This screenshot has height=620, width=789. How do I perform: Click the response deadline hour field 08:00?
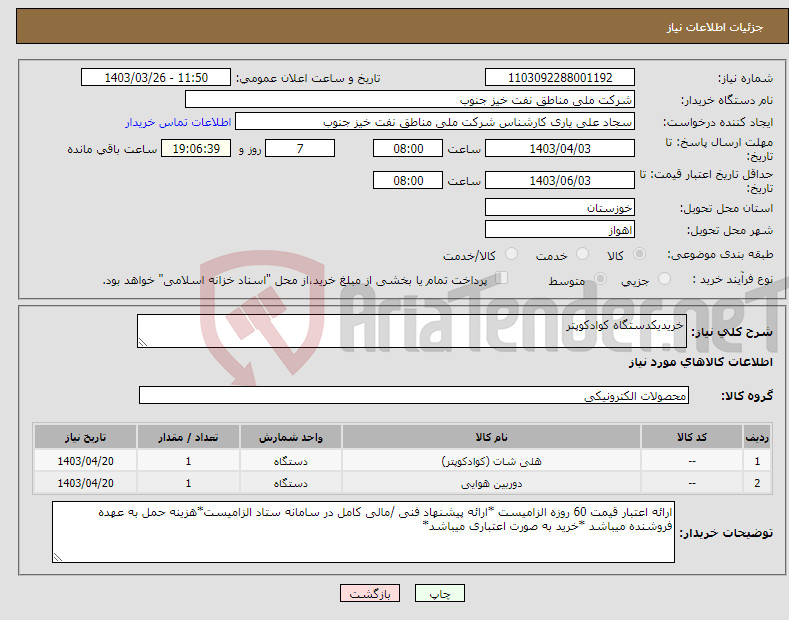coord(408,148)
